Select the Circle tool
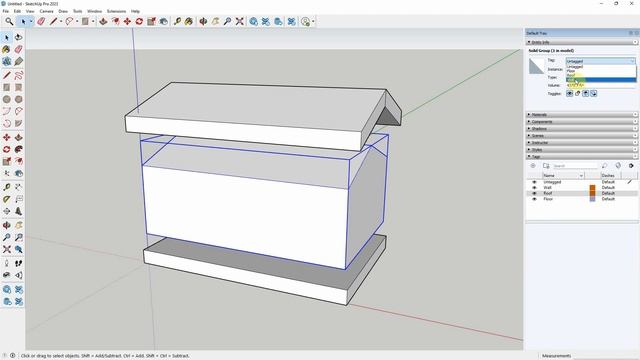The image size is (640, 360). [x=7, y=99]
